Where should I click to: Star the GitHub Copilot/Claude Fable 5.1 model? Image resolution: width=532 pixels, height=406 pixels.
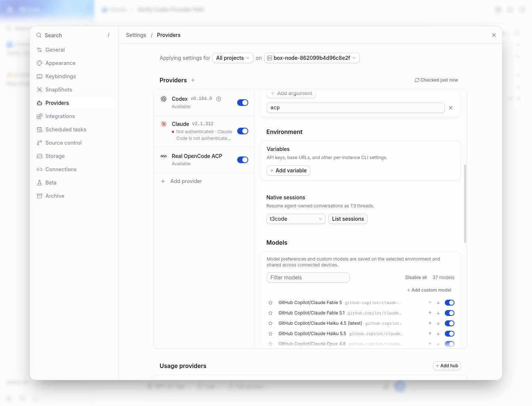coord(270,313)
